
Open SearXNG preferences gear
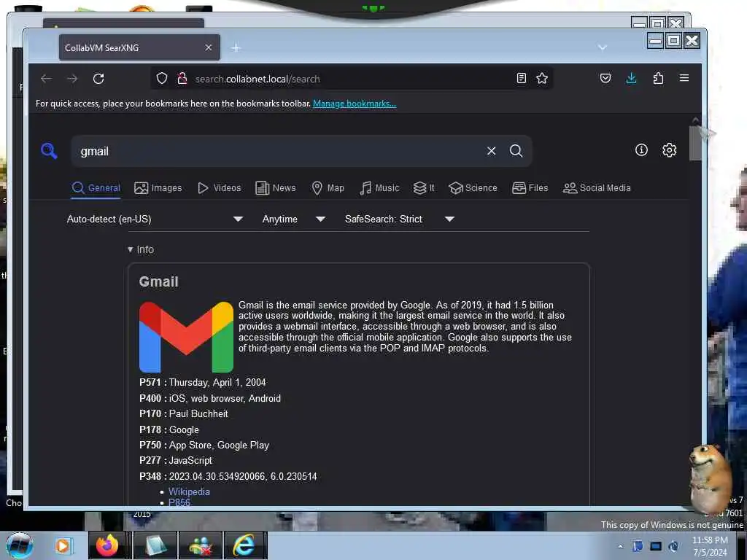(x=669, y=150)
